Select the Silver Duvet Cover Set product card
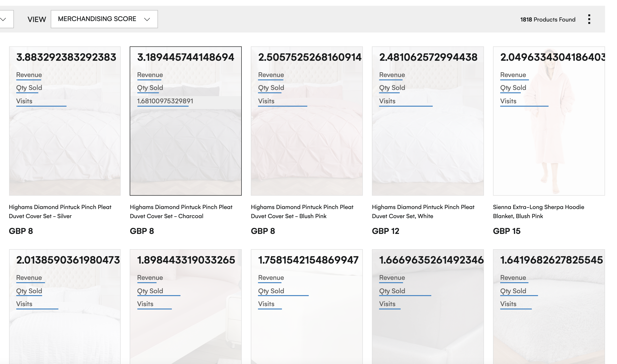 [65, 121]
